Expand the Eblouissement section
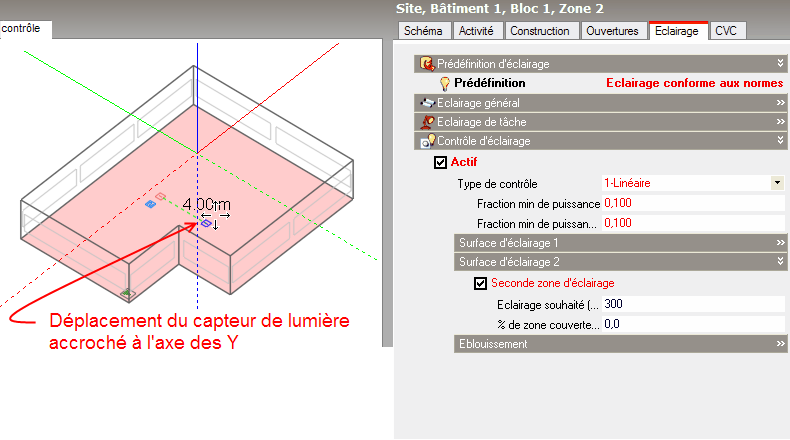790x440 pixels. point(620,344)
